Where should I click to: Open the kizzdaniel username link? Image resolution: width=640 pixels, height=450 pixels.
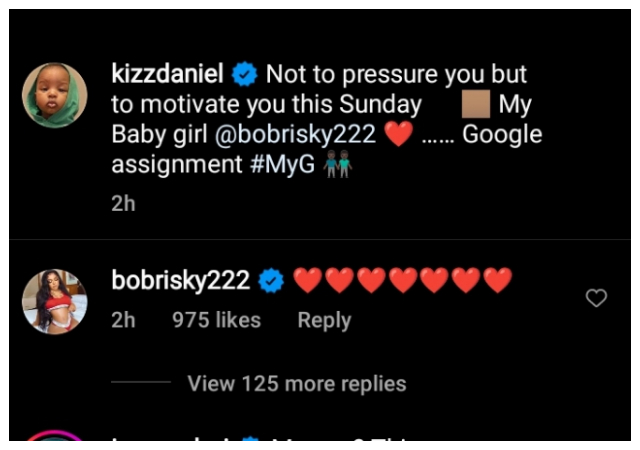coord(168,74)
